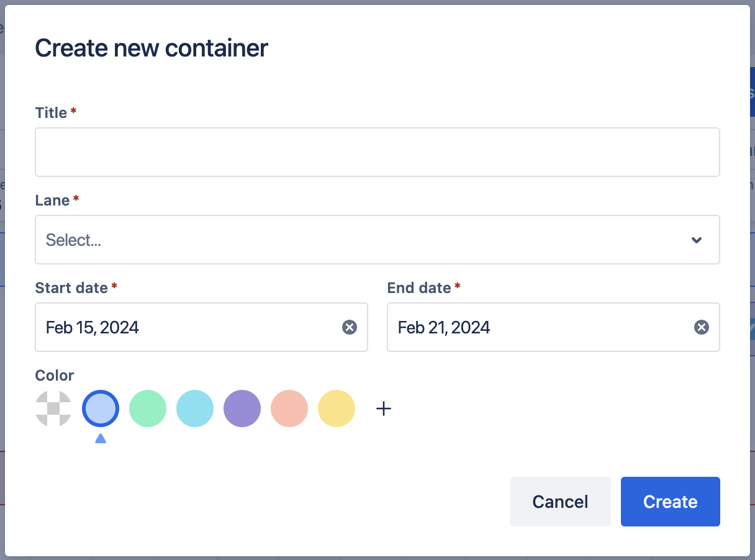Choose the mint green color swatch
Image resolution: width=755 pixels, height=560 pixels.
click(148, 409)
